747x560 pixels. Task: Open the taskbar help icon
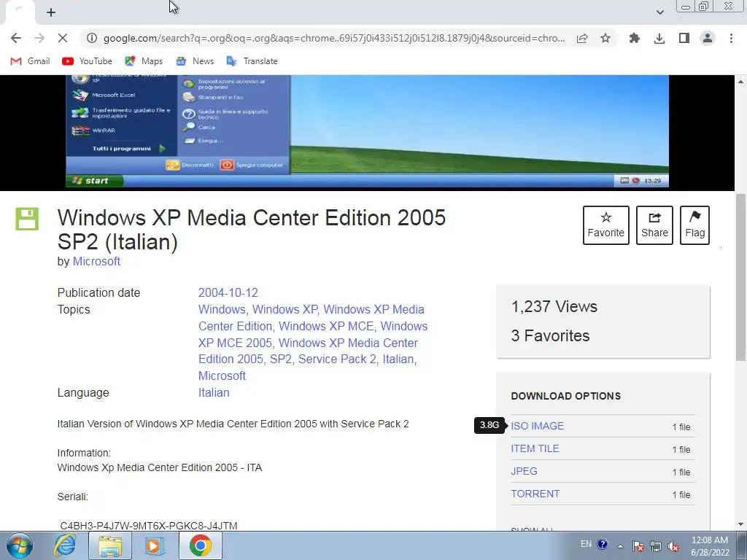602,544
